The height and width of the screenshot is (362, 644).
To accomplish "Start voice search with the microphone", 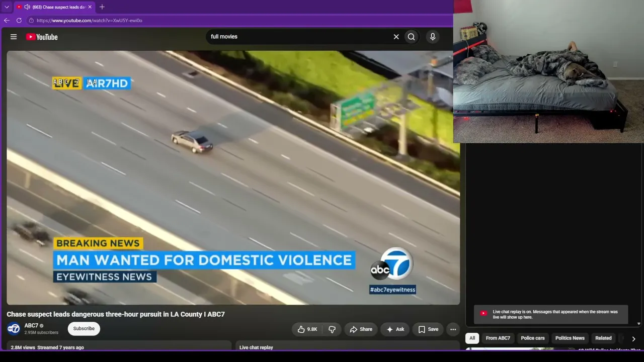I will coord(433,37).
